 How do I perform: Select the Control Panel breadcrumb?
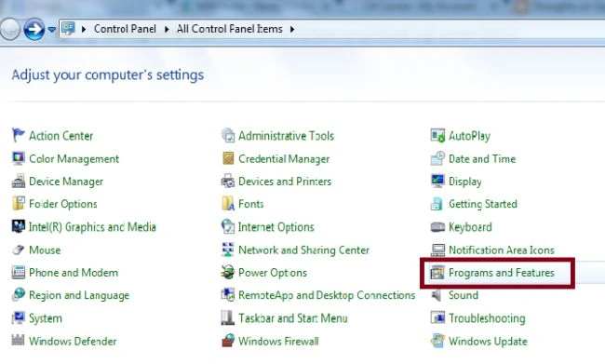[125, 29]
